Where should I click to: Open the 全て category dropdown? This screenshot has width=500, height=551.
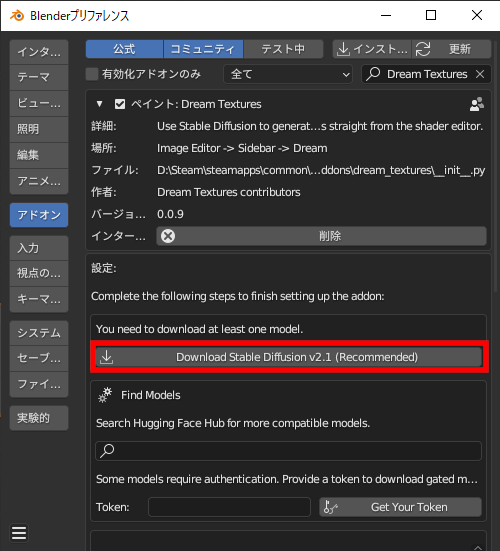point(288,74)
